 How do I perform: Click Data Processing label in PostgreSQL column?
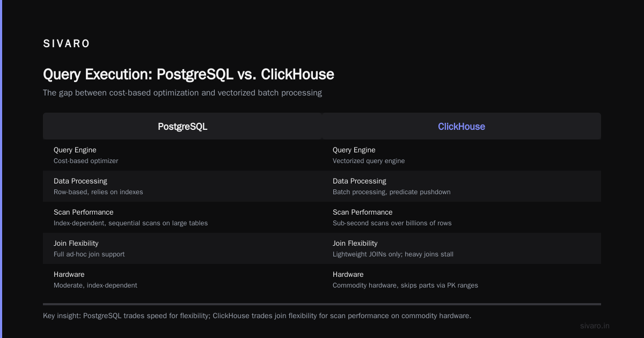click(80, 181)
